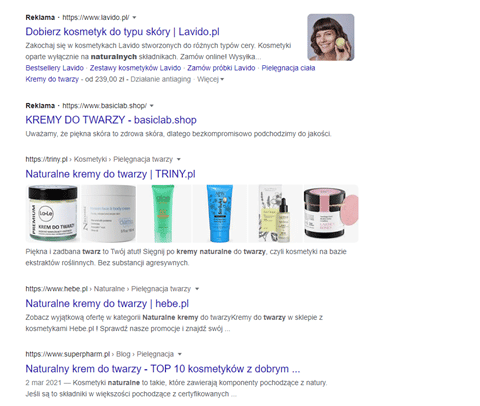
Task: Select the pink-label black jar product image
Action: [x=331, y=213]
